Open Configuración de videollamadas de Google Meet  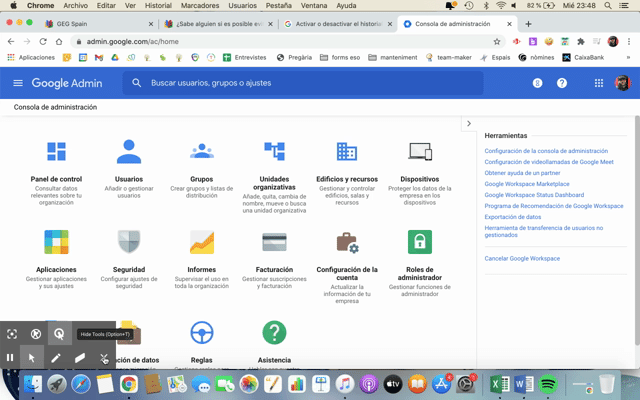point(549,162)
